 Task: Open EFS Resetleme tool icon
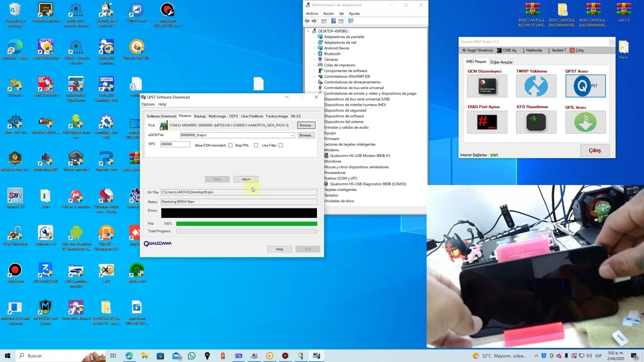(536, 122)
